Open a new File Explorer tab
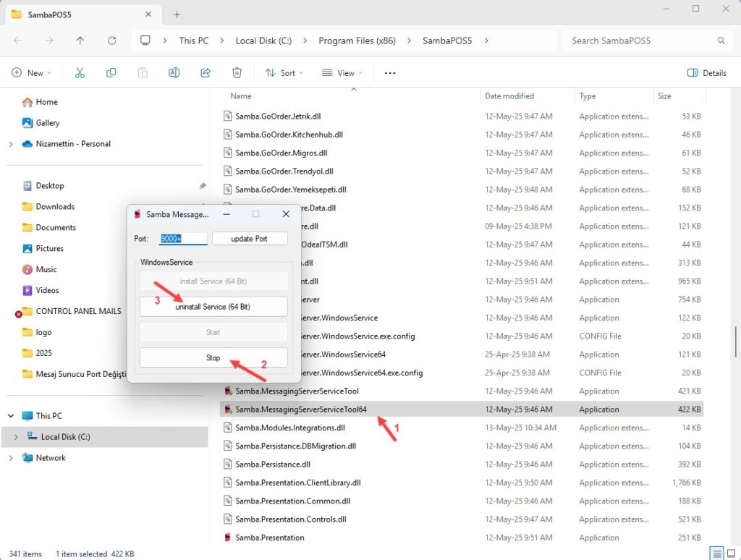This screenshot has height=560, width=741. click(177, 14)
